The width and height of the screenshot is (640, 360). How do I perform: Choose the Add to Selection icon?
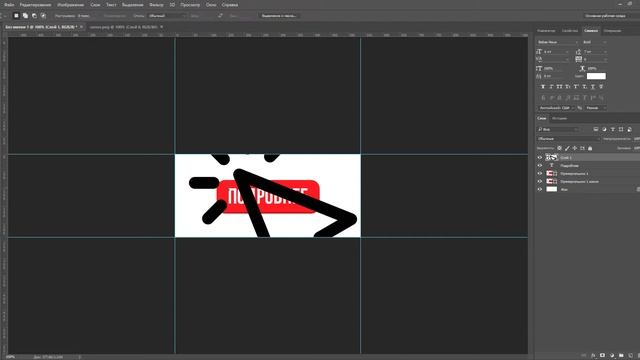(x=25, y=16)
